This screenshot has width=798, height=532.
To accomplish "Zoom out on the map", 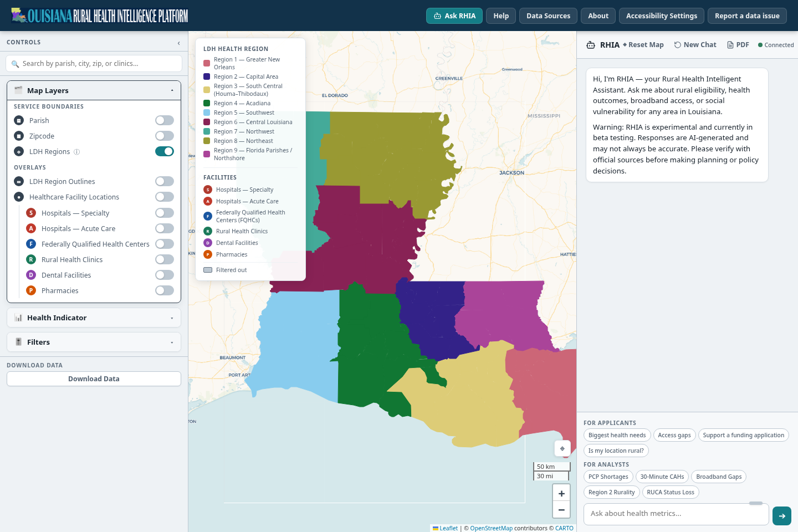I will click(561, 509).
